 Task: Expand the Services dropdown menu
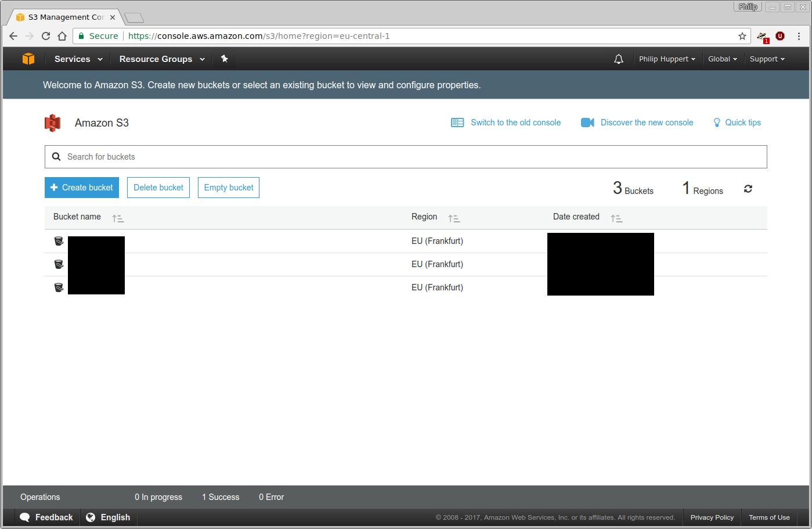(78, 59)
